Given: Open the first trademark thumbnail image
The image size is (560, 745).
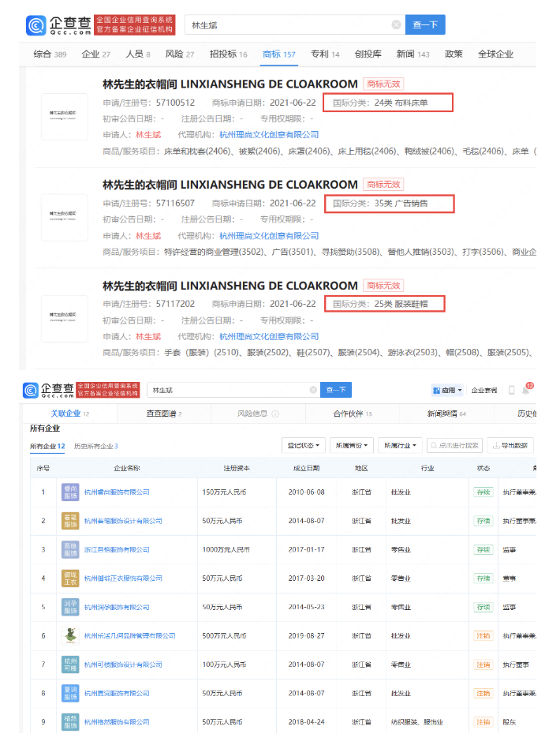Looking at the screenshot, I should coord(64,117).
